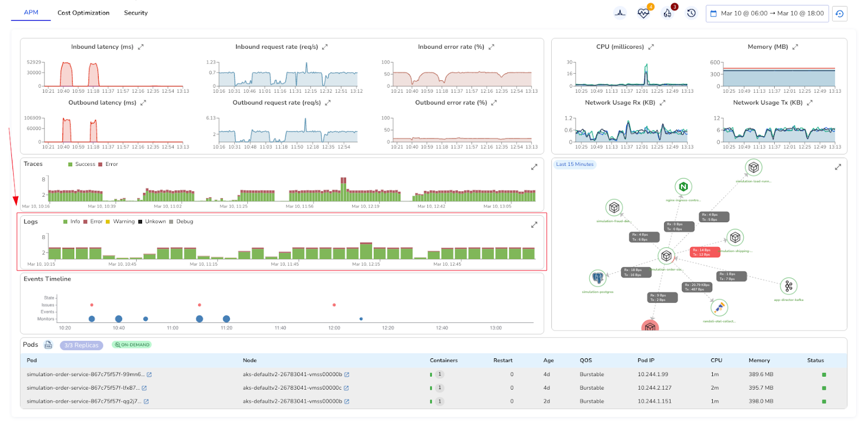Expand the Memory (MB) chart
The image size is (868, 426).
tap(795, 47)
